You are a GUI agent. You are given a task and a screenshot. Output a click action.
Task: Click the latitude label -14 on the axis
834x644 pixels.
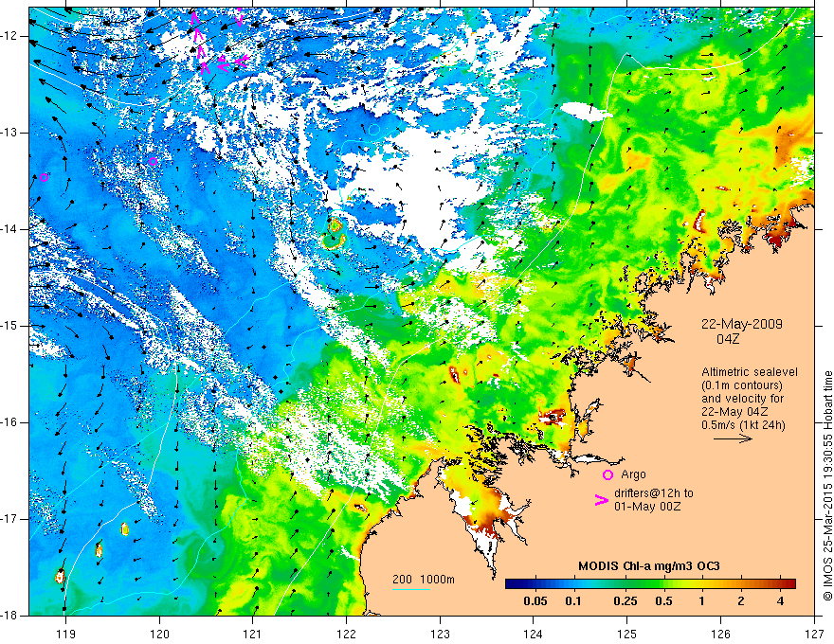point(9,229)
